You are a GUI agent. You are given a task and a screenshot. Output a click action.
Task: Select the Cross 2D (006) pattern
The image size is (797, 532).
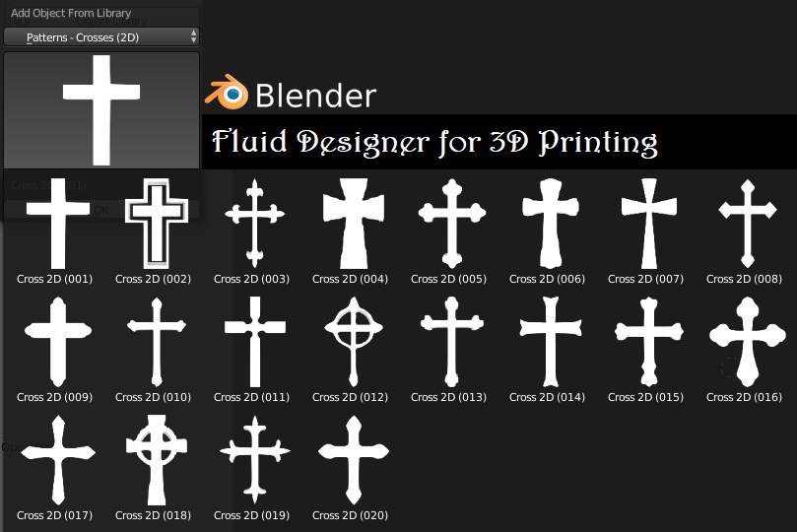point(550,223)
